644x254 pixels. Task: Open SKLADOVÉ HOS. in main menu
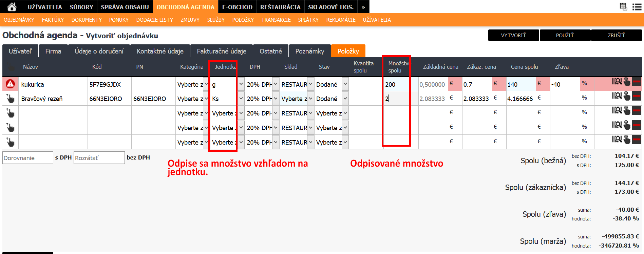tap(330, 7)
